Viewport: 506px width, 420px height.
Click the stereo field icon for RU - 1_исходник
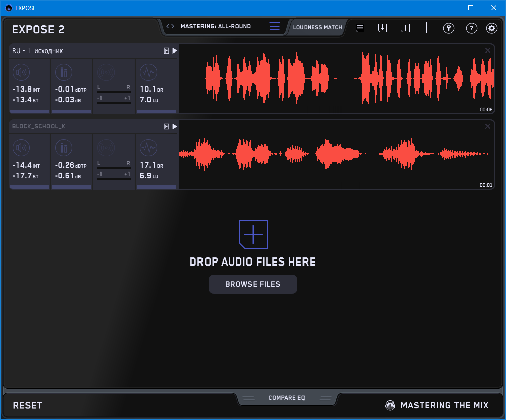(106, 72)
